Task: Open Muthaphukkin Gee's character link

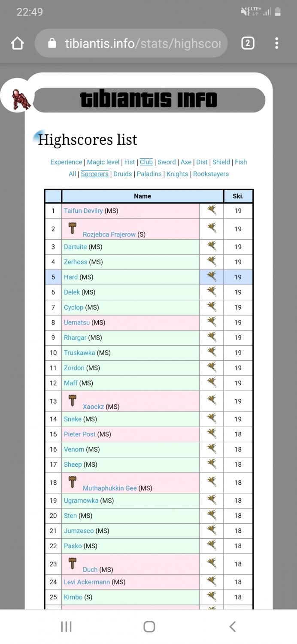Action: pyautogui.click(x=109, y=488)
